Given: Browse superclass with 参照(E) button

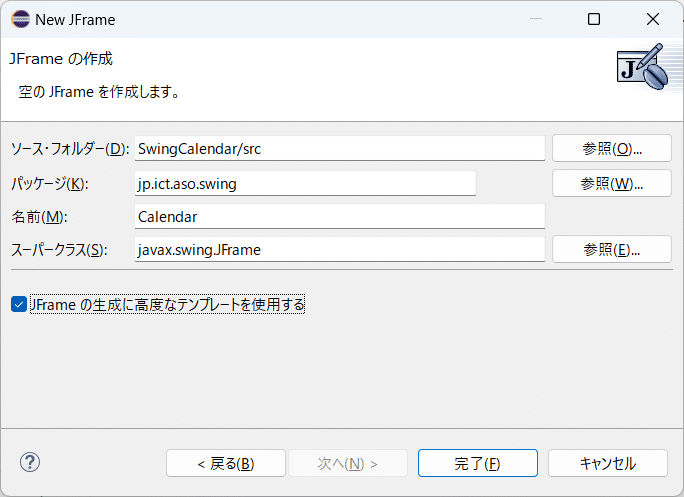Looking at the screenshot, I should tap(612, 250).
